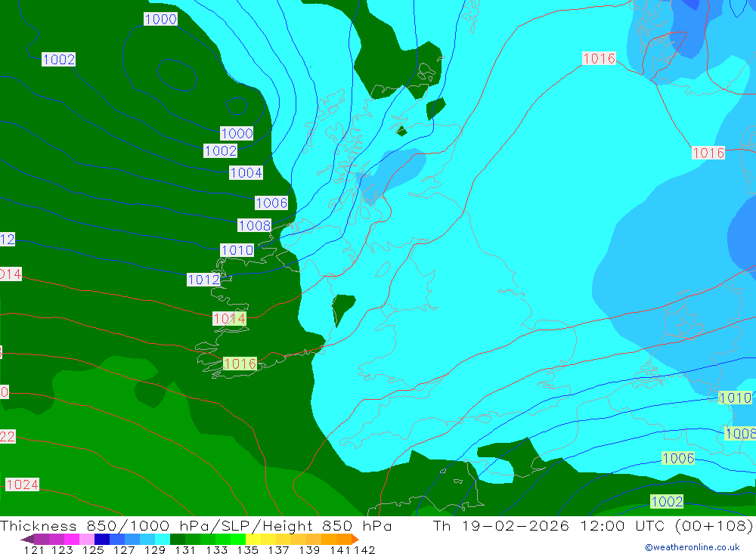This screenshot has width=756, height=554.
Task: Click the 1006 label on green background
Action: point(678,458)
